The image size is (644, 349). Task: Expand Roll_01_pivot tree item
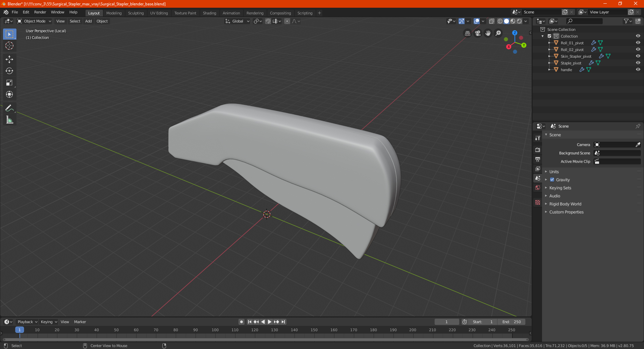549,43
